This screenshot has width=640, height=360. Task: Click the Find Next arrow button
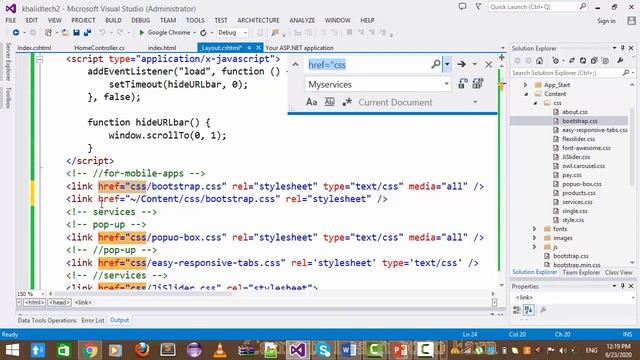461,64
